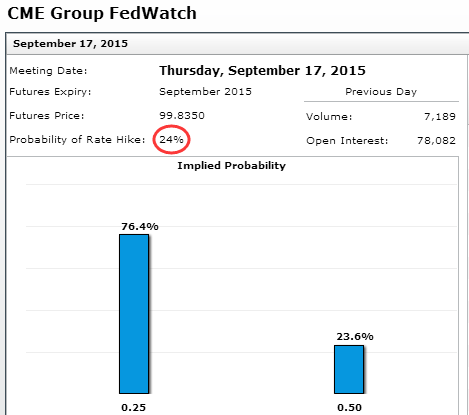Click the CME Group FedWatch title

102,13
